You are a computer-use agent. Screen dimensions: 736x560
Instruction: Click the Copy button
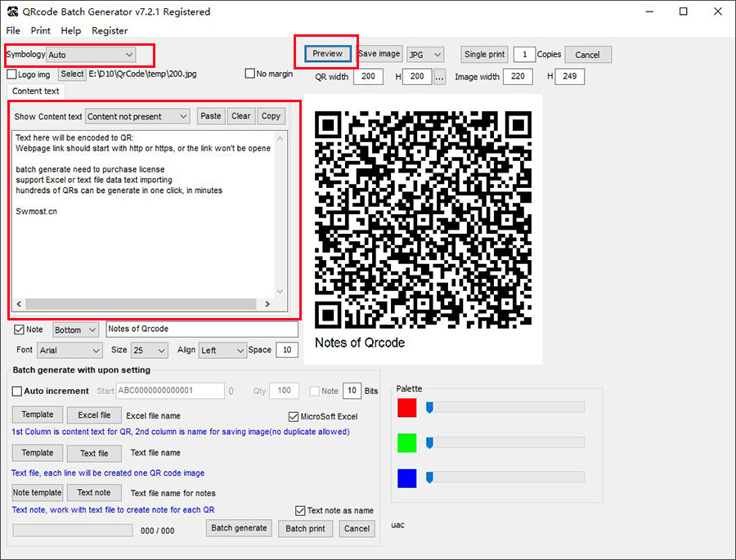point(271,116)
